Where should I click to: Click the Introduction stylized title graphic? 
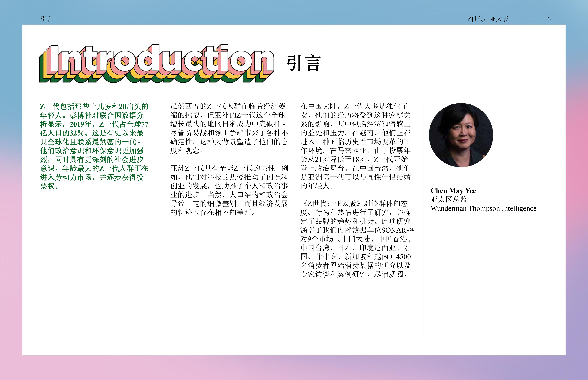point(157,63)
